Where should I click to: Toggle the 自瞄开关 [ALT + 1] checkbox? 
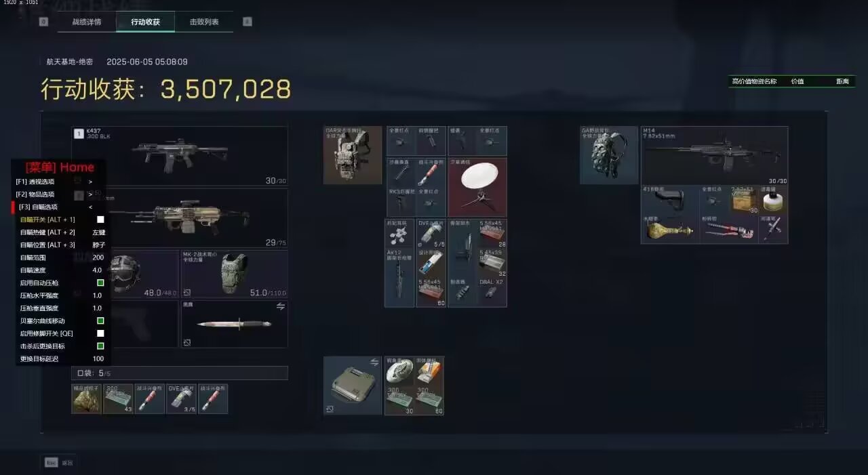(100, 220)
